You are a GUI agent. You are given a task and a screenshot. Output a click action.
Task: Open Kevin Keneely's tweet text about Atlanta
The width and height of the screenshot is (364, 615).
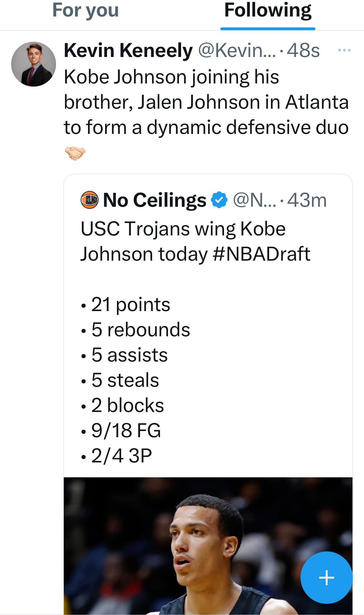206,102
